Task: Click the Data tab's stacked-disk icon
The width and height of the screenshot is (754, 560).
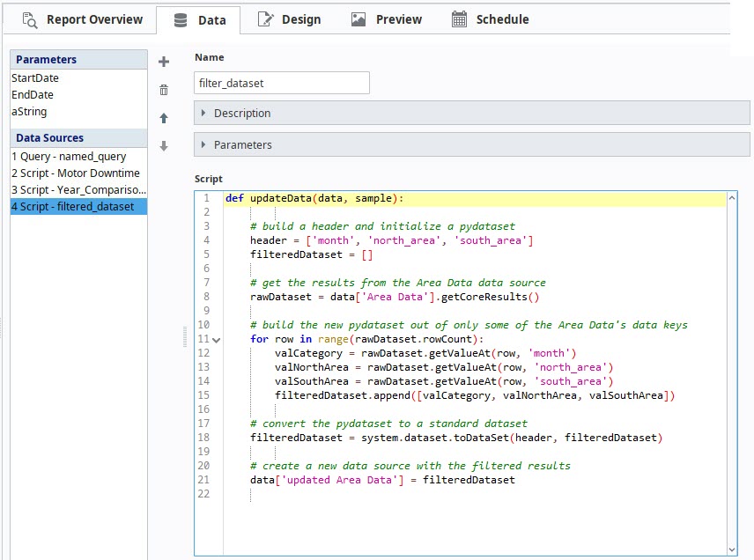Action: [x=179, y=18]
